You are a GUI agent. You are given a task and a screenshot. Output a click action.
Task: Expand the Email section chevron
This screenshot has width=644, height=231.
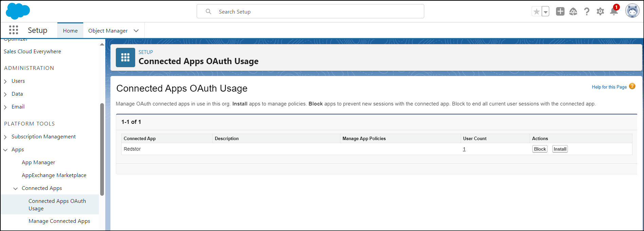[x=5, y=107]
